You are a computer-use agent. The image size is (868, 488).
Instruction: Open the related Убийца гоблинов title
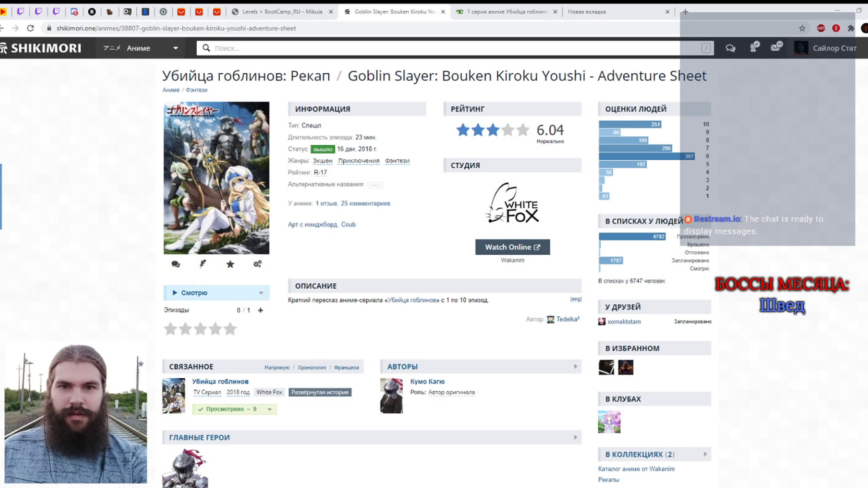(x=220, y=382)
